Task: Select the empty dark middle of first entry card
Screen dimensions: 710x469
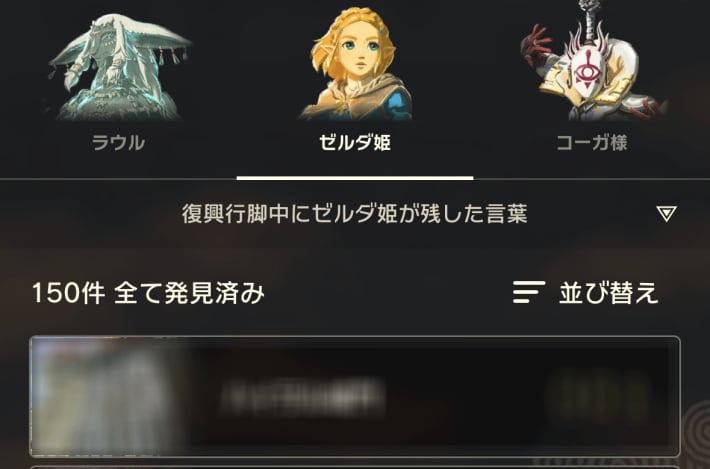Action: click(x=466, y=397)
